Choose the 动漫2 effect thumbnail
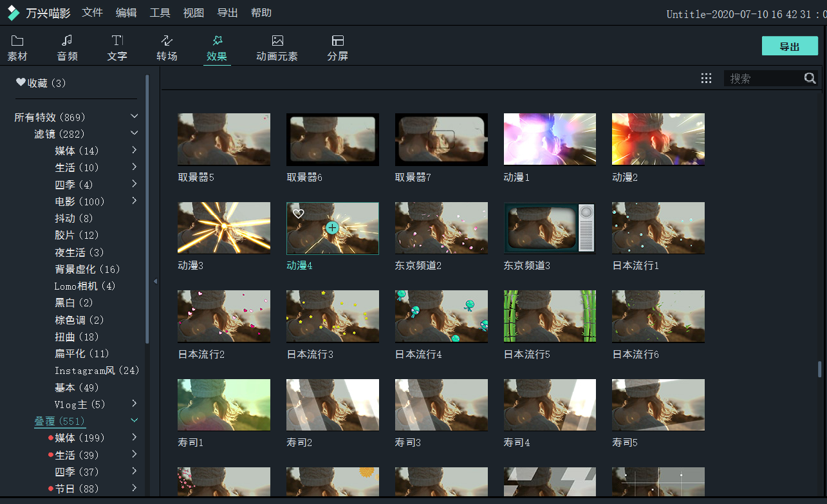 click(658, 140)
